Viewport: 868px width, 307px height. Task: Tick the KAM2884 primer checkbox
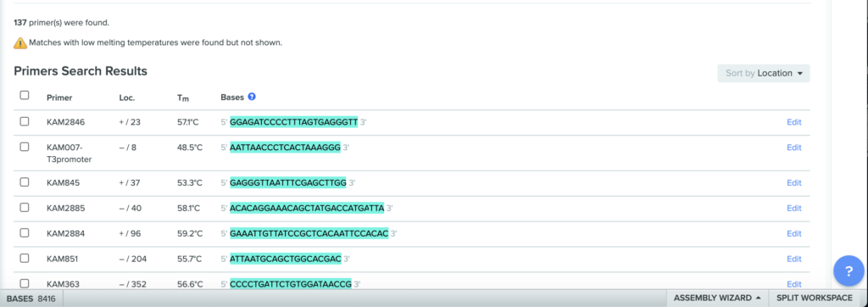click(25, 232)
